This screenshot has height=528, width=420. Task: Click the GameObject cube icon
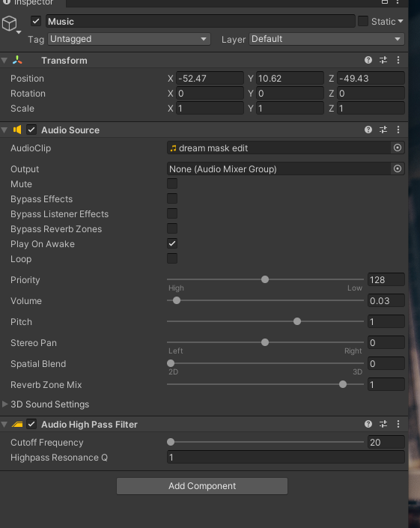(10, 23)
